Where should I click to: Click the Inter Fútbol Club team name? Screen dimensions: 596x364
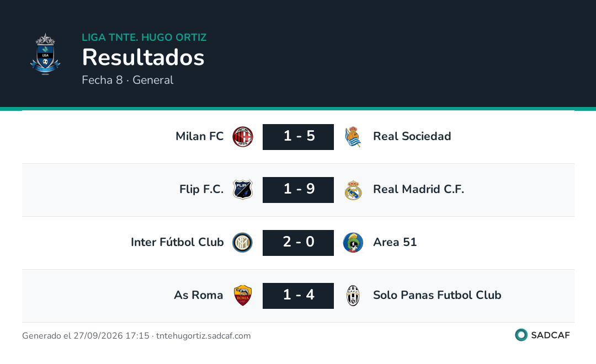[177, 242]
